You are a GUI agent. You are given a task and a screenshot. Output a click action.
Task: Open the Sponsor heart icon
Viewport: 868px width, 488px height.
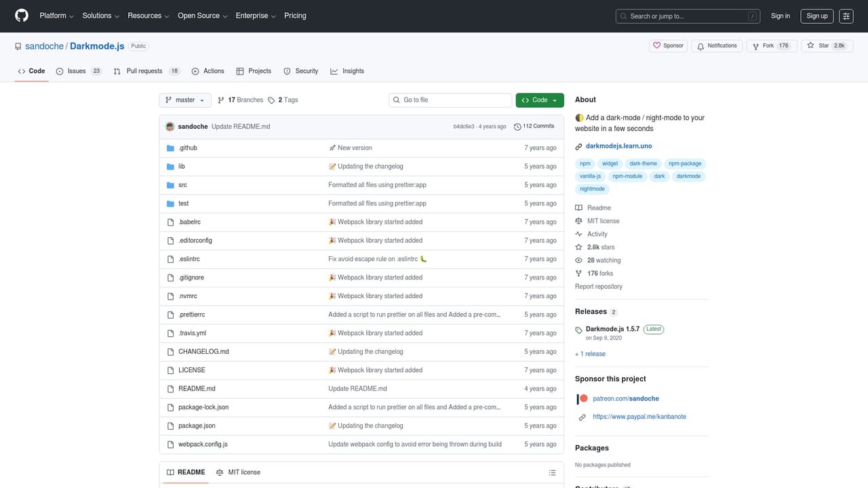(657, 45)
